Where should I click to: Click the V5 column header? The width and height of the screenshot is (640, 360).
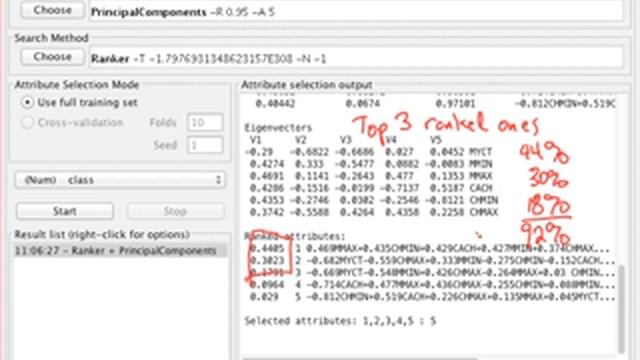(x=436, y=140)
